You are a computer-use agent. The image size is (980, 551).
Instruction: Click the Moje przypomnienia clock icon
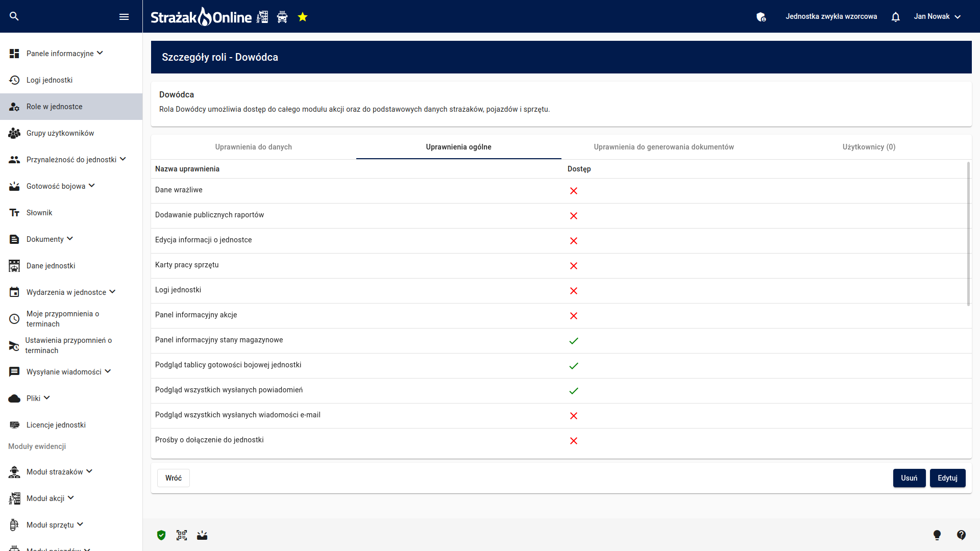[x=14, y=319]
